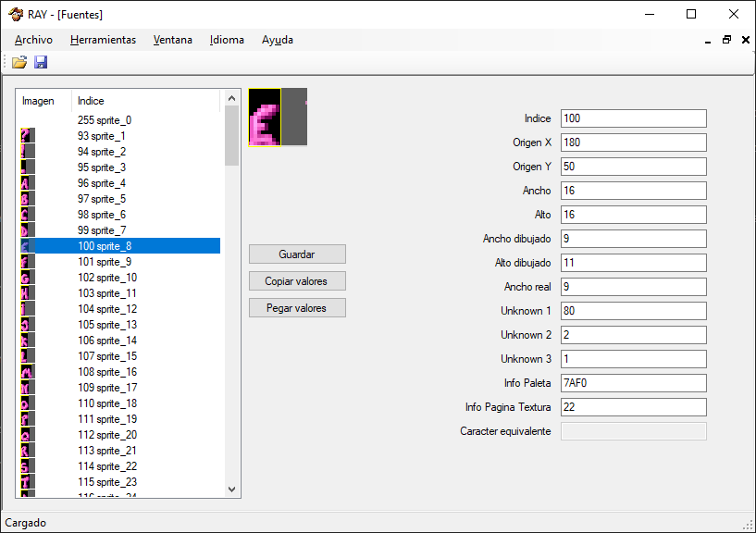Click the Indice column header
Viewport: 756px width, 533px height.
click(x=91, y=101)
